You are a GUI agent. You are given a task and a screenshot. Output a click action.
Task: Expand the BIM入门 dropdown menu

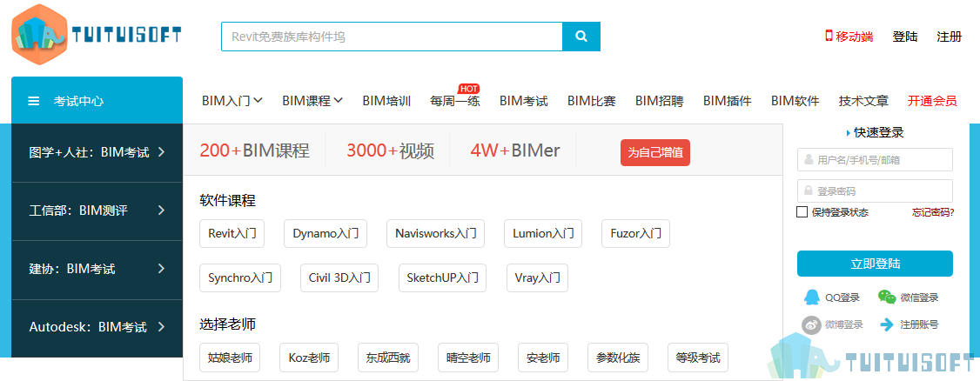pyautogui.click(x=232, y=101)
